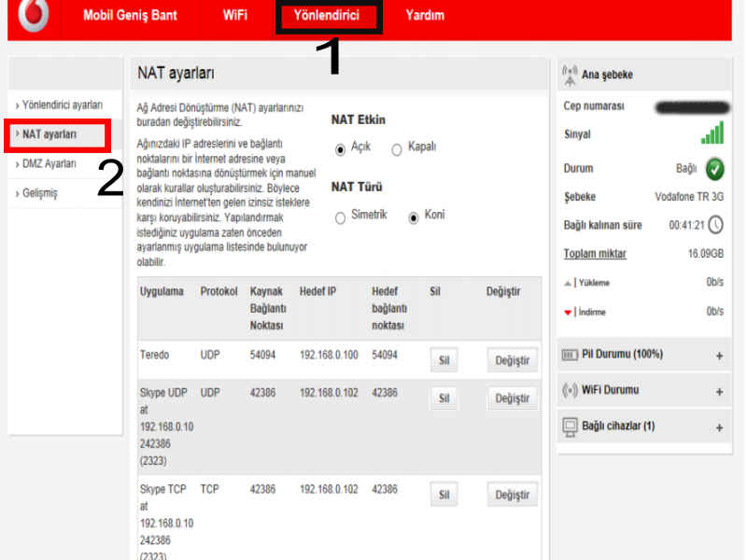Choose Simetrik as the NAT Türü
The image size is (747, 560).
click(x=340, y=217)
